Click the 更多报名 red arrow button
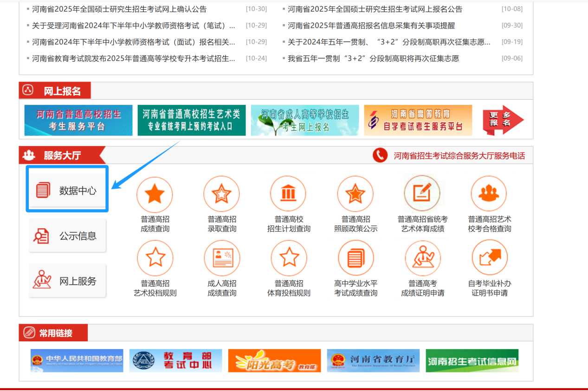Viewport: 588px width, 391px height. coord(503,120)
